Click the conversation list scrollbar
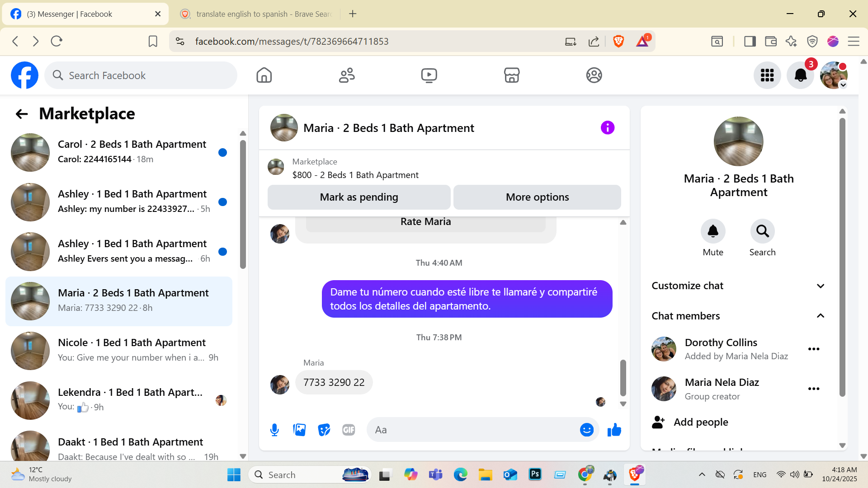Image resolution: width=868 pixels, height=488 pixels. tap(243, 204)
